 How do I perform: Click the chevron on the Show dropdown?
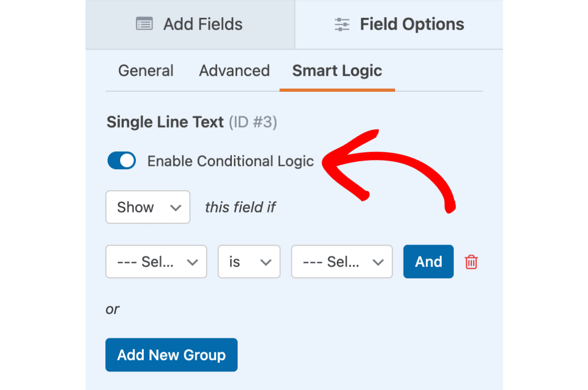tap(175, 208)
